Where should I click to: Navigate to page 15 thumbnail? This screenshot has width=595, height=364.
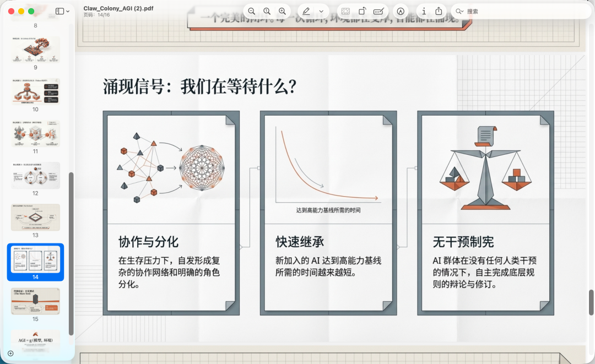[36, 301]
